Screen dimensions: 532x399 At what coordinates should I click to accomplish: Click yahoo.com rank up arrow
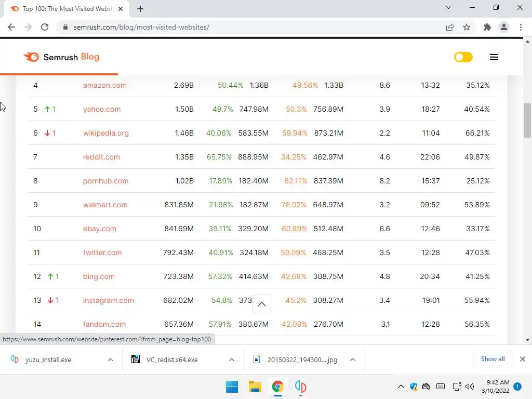point(47,109)
